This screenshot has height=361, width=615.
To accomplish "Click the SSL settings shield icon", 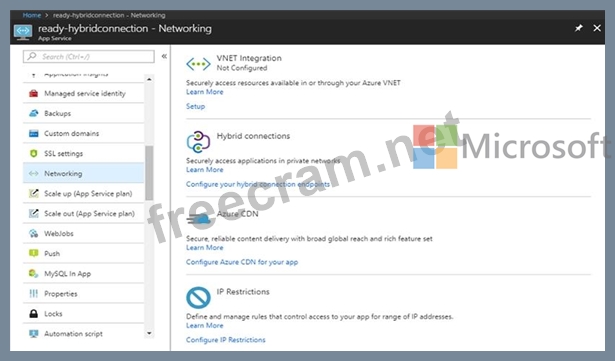I will point(34,153).
